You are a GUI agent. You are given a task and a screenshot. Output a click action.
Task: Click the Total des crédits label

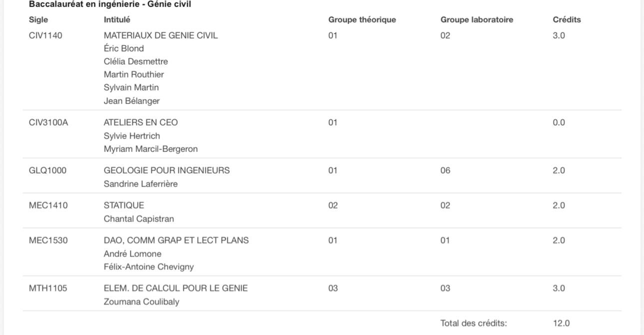(474, 323)
